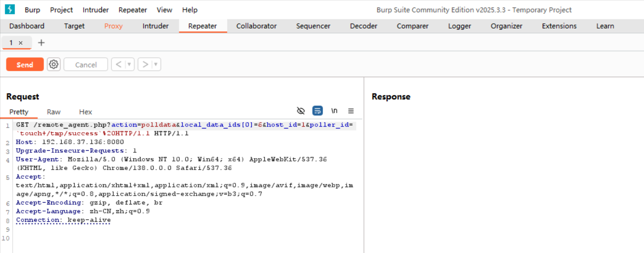Viewport: 644px width, 253px height.
Task: Select the Hex request view
Action: pos(85,112)
